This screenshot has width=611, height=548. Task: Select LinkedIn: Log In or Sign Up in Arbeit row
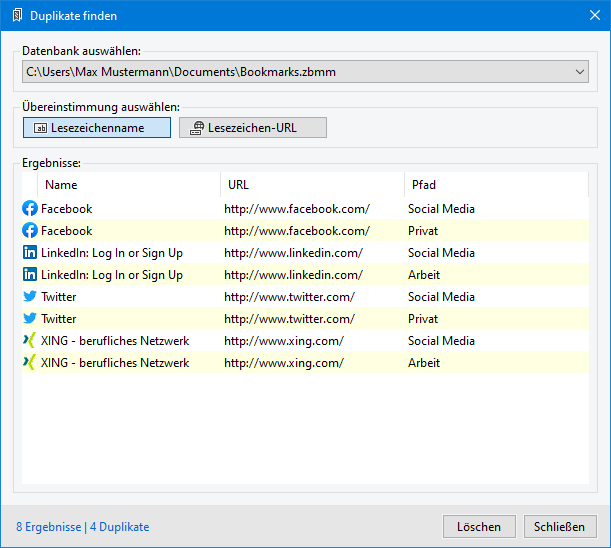click(112, 275)
